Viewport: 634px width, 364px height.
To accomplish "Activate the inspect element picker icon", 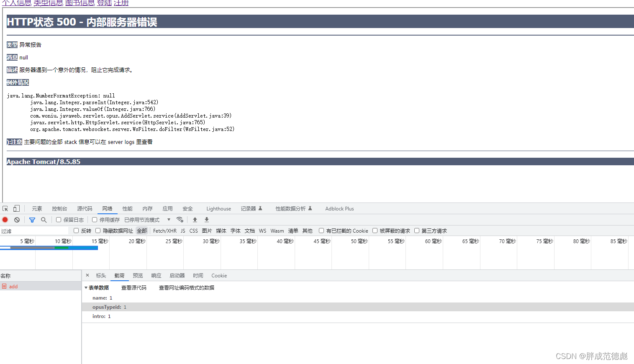I will [x=5, y=208].
